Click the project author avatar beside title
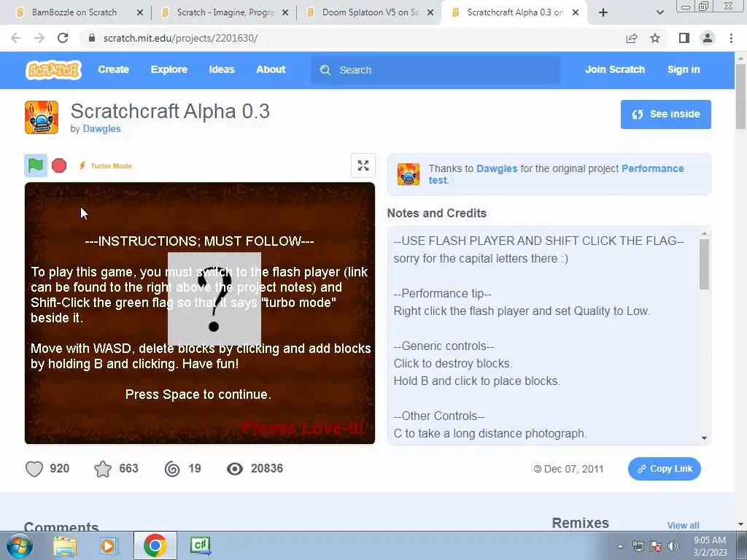 [42, 117]
